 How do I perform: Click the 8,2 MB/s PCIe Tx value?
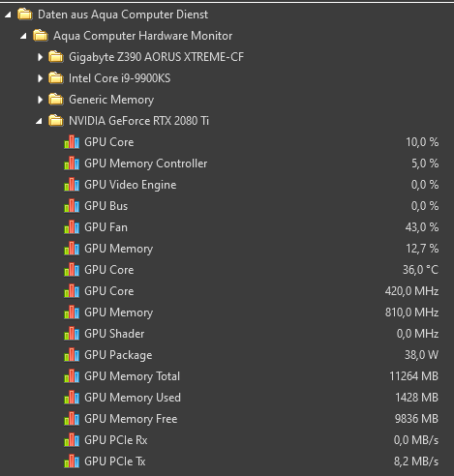(x=416, y=461)
